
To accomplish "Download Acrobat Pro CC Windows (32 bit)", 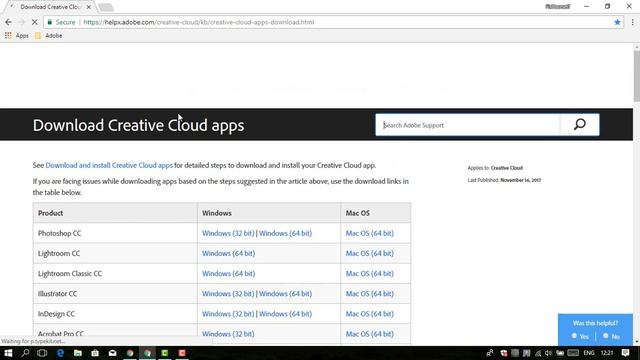I will click(x=228, y=334).
